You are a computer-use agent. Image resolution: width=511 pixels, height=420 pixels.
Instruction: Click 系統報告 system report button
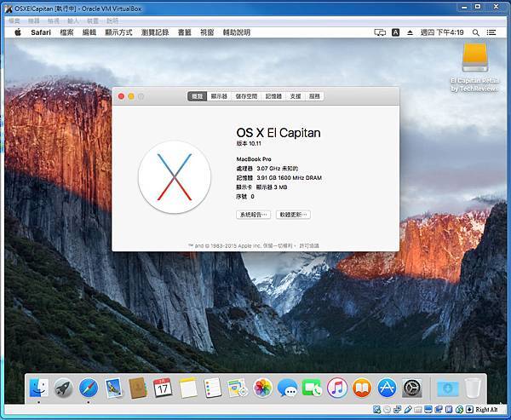click(253, 215)
